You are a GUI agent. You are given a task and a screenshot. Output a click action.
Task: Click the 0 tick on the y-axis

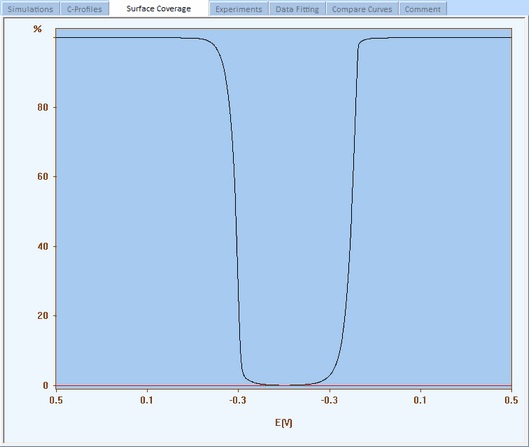[46, 385]
